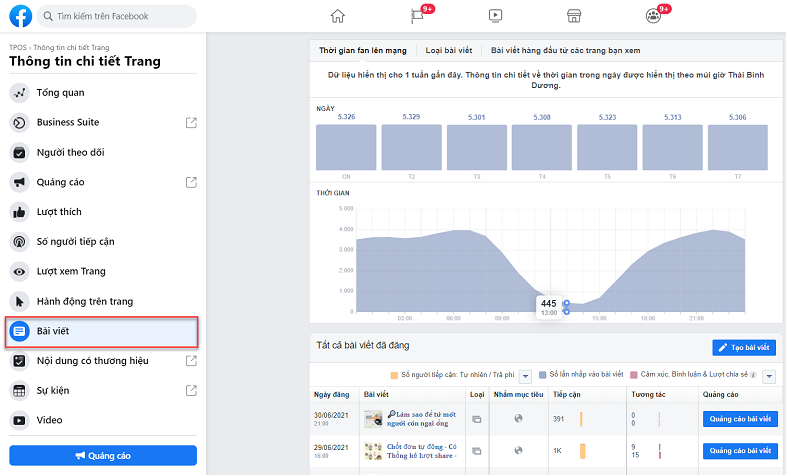The height and width of the screenshot is (475, 786).
Task: Open Marketplace store icon
Action: [x=574, y=15]
